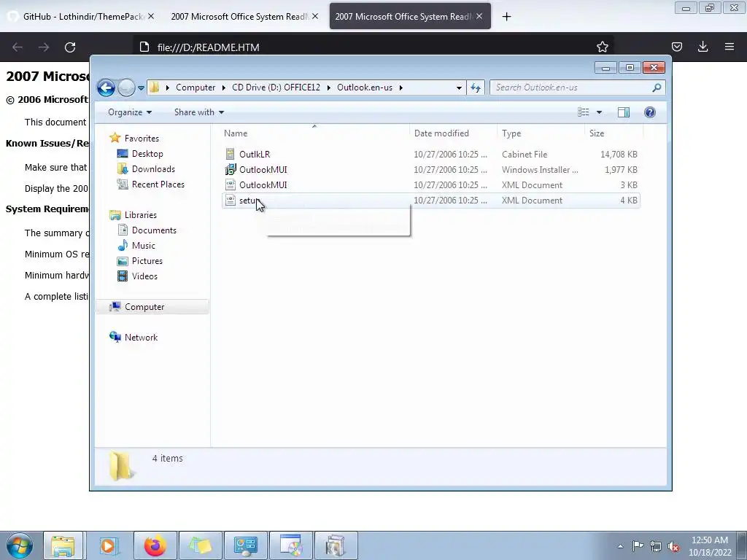Open Windows Media Player from taskbar
This screenshot has width=747, height=560.
tap(108, 545)
